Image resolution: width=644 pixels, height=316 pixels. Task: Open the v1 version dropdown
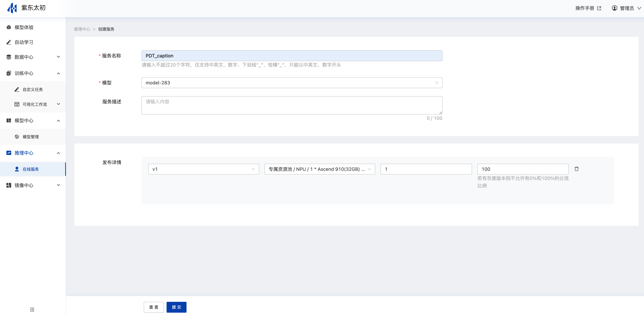(204, 169)
